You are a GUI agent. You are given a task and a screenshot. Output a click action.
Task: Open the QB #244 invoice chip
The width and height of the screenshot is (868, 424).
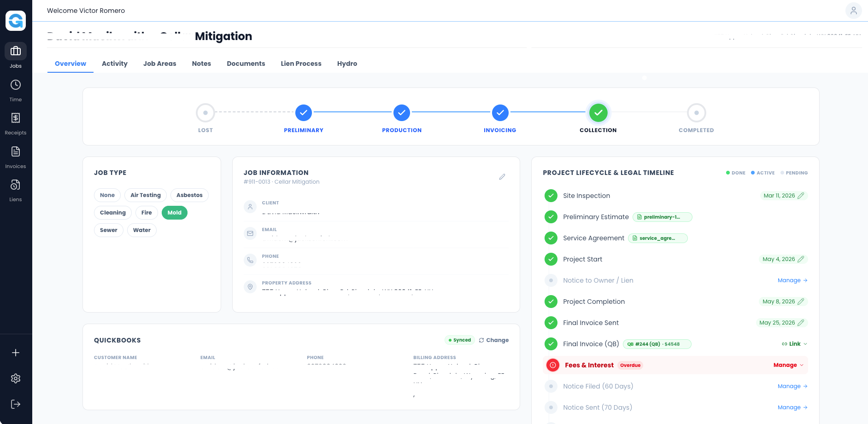tap(657, 344)
